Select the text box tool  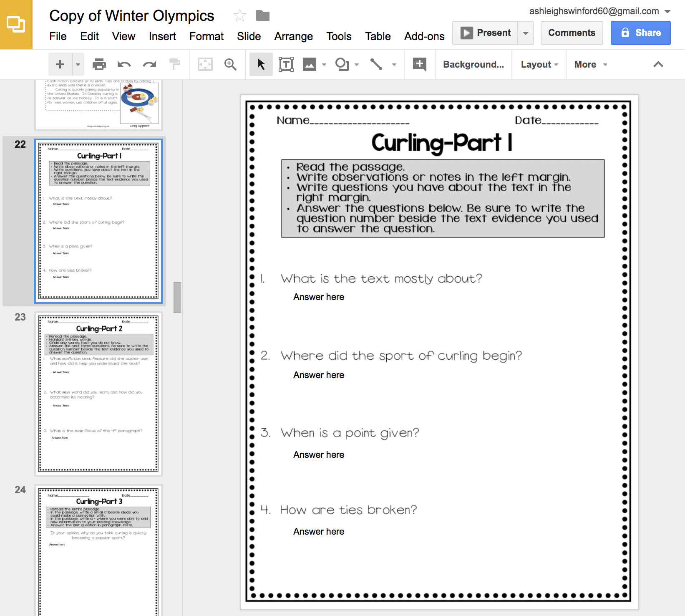click(x=286, y=64)
